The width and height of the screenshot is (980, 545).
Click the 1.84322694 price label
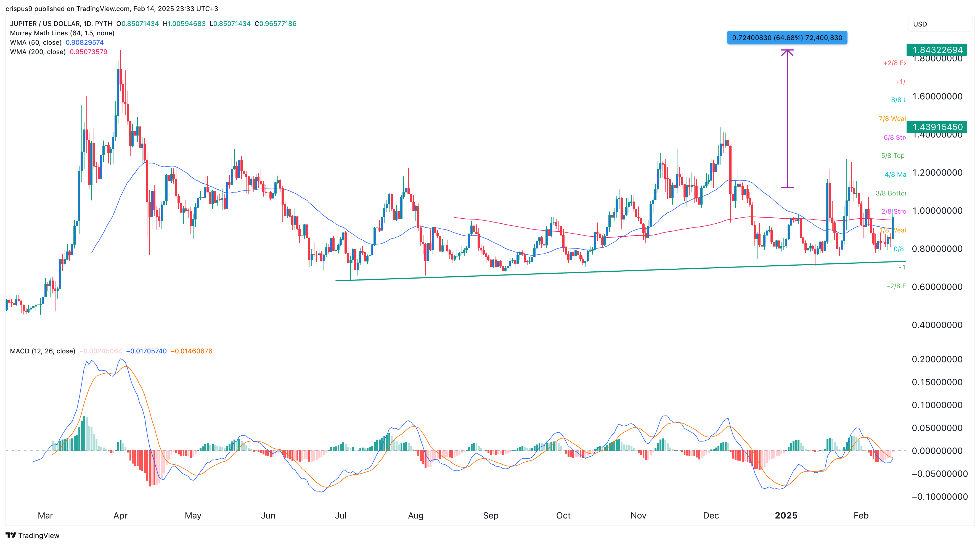pyautogui.click(x=937, y=50)
